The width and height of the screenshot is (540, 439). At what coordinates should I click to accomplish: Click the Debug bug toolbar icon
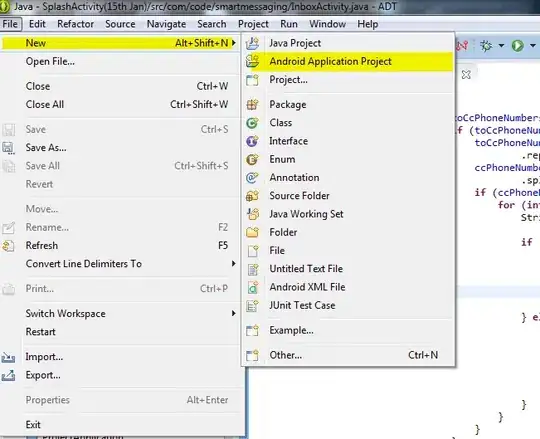[486, 45]
